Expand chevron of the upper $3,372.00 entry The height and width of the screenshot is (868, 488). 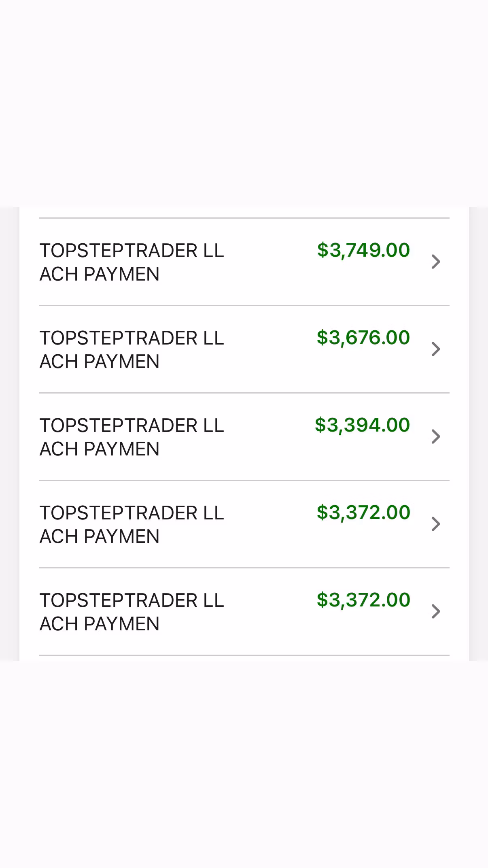click(435, 524)
